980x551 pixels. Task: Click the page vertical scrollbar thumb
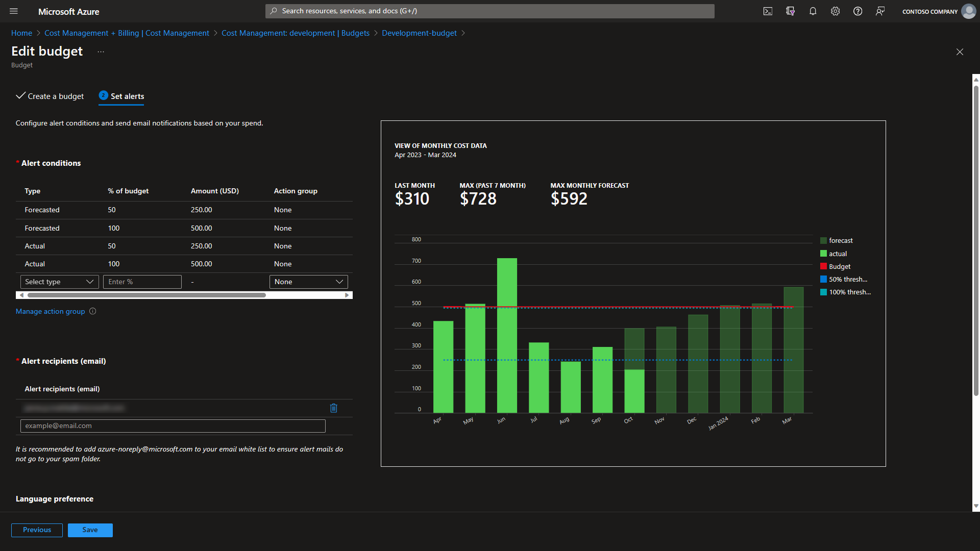(x=976, y=240)
